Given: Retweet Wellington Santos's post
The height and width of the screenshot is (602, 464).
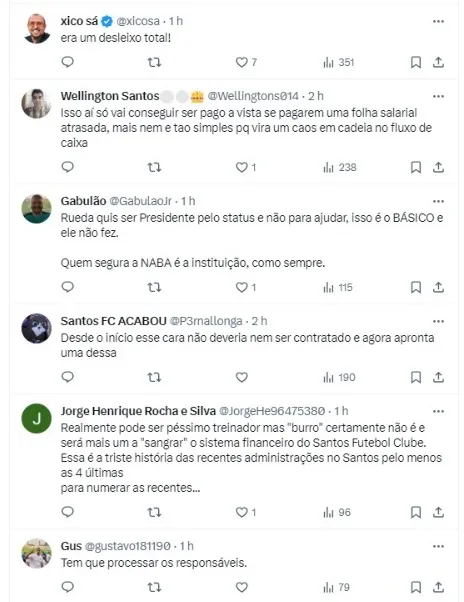Looking at the screenshot, I should click(154, 167).
